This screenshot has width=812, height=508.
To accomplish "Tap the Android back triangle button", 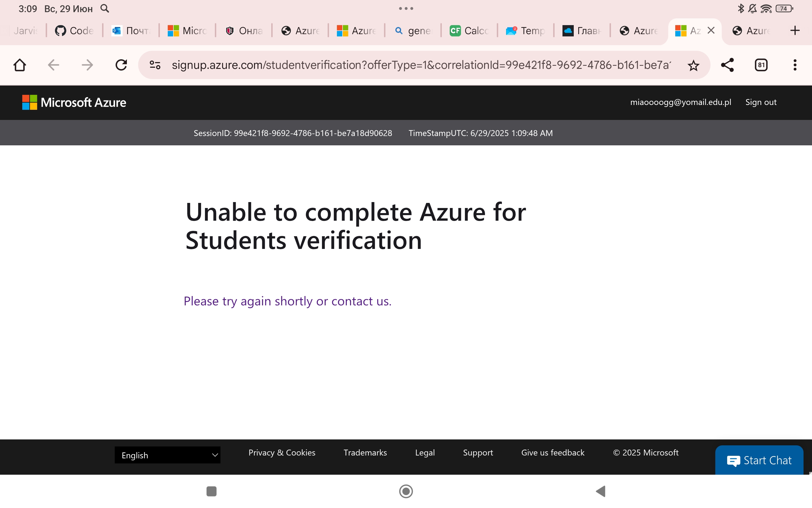I will [x=600, y=491].
